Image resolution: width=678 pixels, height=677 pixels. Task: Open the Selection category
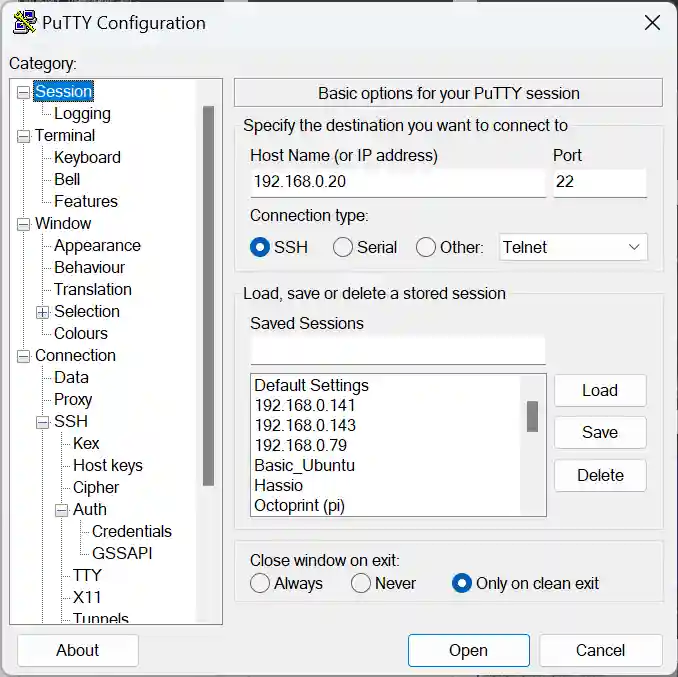(87, 312)
